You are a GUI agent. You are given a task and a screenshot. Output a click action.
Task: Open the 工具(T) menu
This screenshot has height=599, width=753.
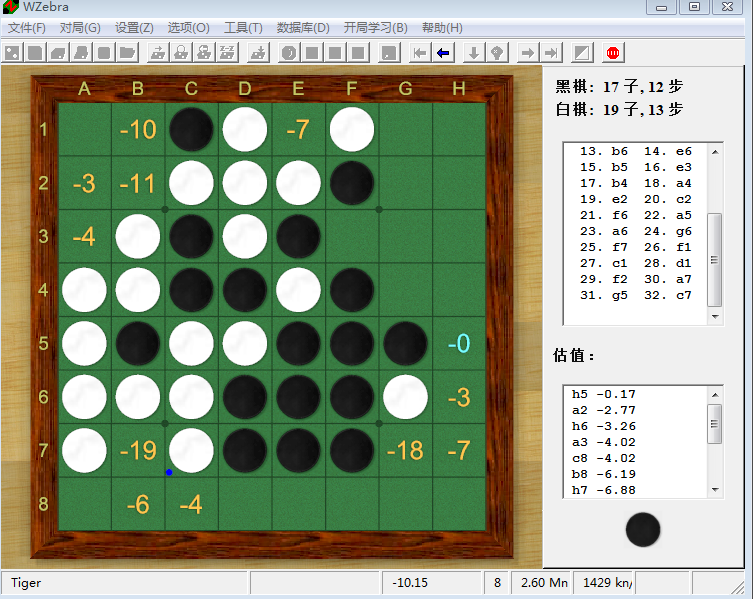click(x=243, y=28)
